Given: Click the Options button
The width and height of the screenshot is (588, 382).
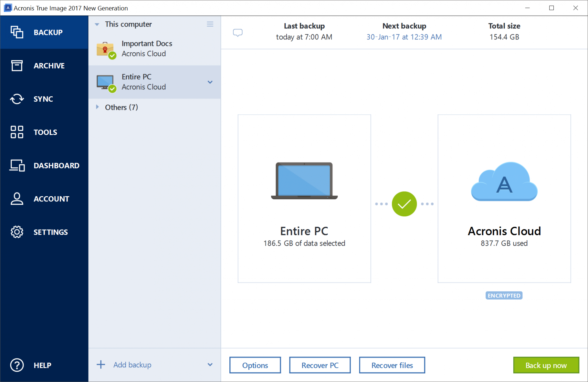Looking at the screenshot, I should coord(255,365).
